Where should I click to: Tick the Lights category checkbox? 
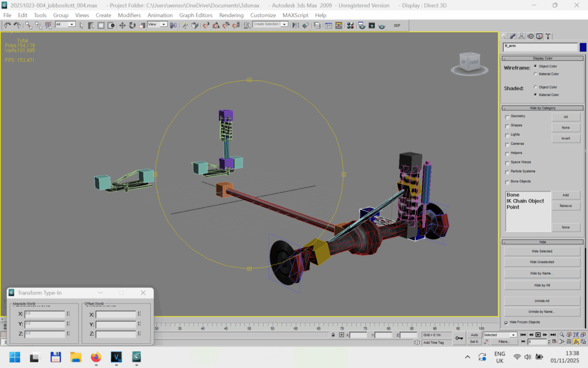tap(506, 135)
